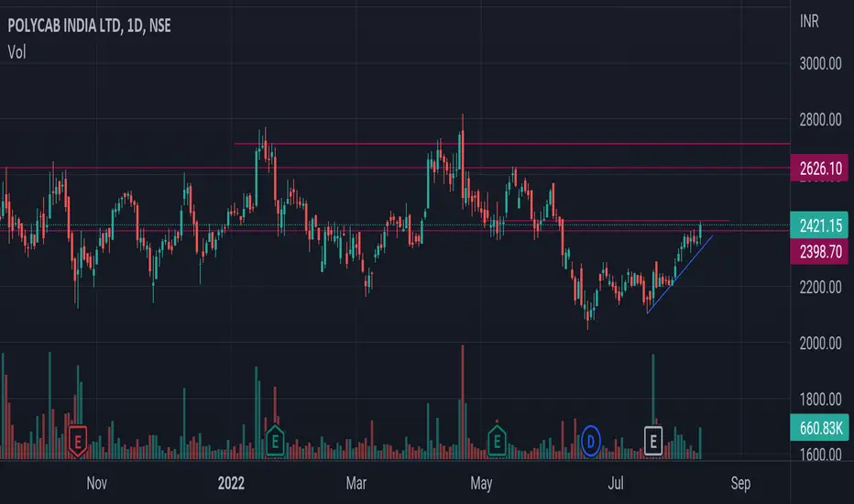This screenshot has height=504, width=854.
Task: Click the POLYCAB INDIA LTD symbol title
Action: pyautogui.click(x=89, y=26)
